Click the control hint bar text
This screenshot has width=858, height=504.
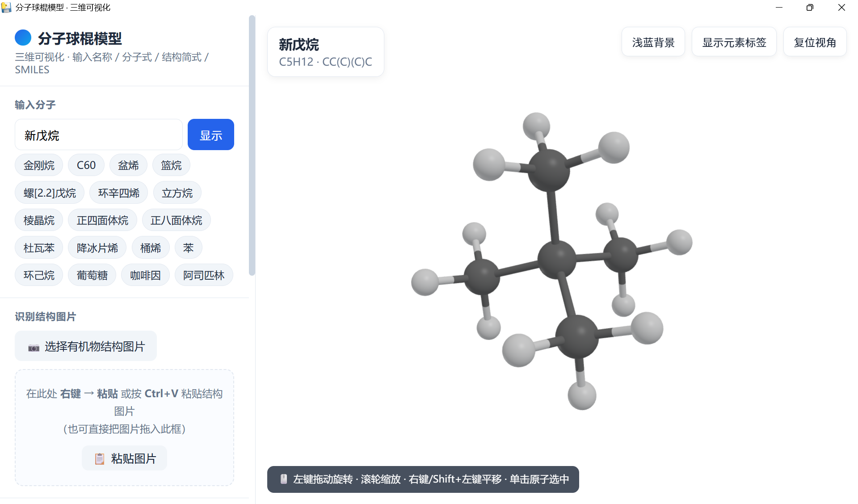(431, 479)
